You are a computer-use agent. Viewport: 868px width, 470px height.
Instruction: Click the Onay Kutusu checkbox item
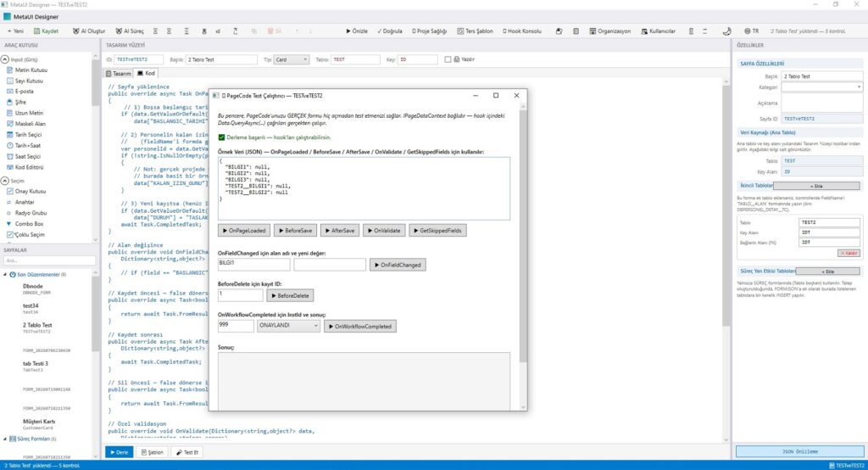point(26,191)
